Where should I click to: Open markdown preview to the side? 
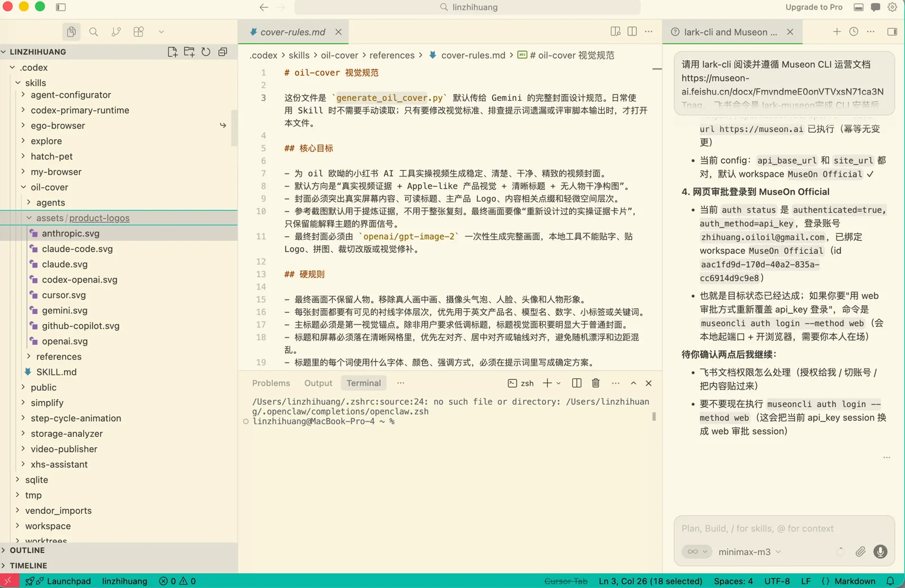615,32
